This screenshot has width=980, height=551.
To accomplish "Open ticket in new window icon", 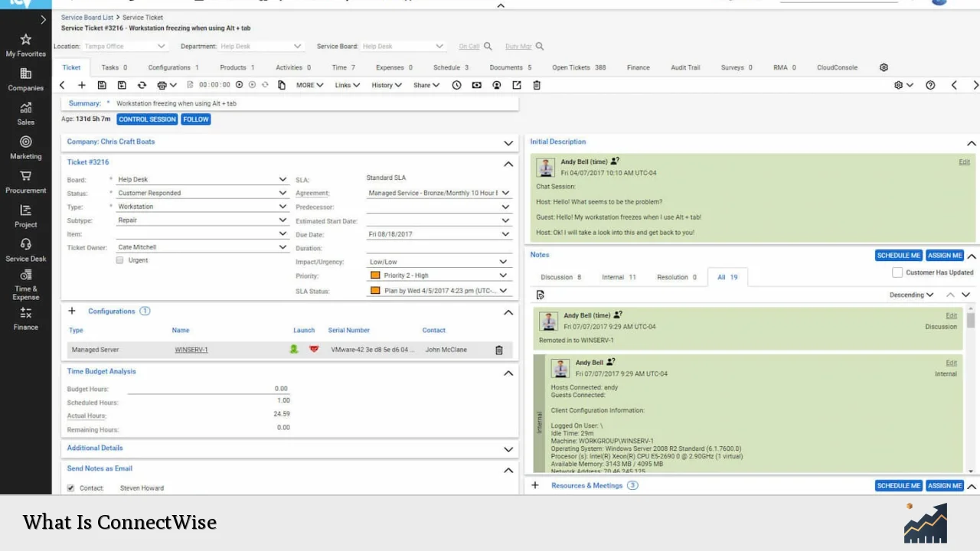I will click(x=517, y=85).
